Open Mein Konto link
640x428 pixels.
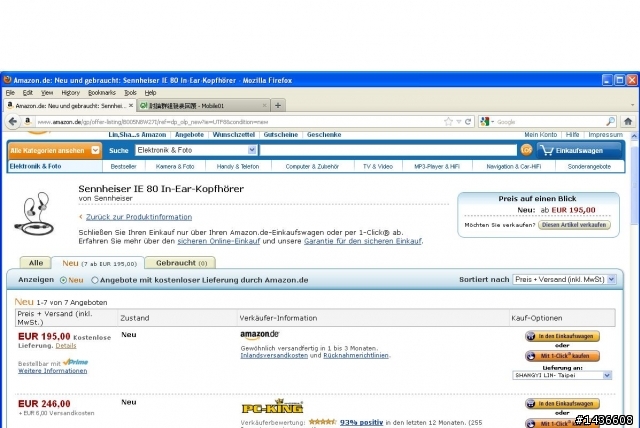coord(540,135)
